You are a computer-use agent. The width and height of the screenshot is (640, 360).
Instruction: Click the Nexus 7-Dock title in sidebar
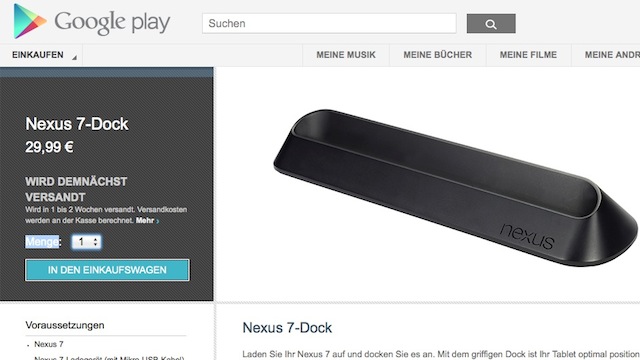click(x=77, y=124)
